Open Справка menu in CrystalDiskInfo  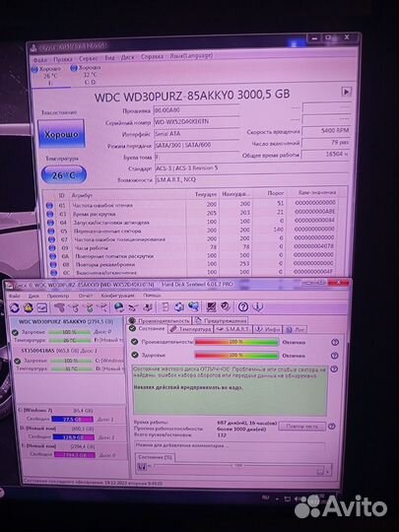click(x=152, y=57)
